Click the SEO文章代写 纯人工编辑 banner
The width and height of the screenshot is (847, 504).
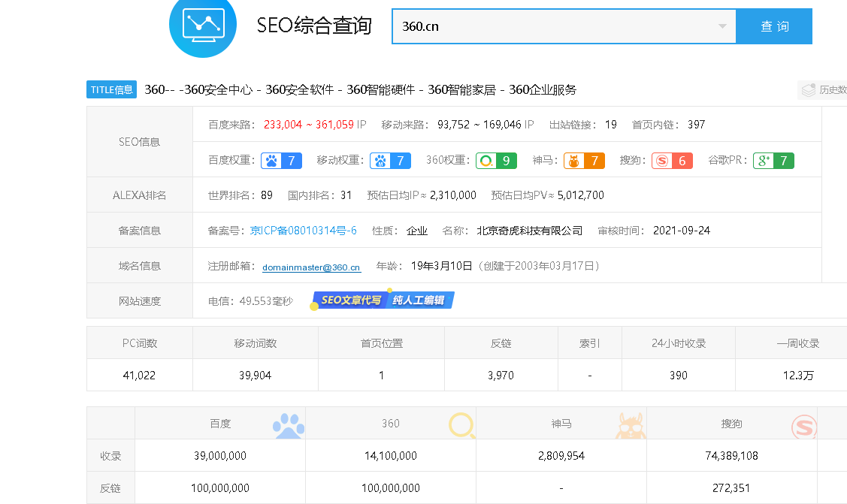pos(383,300)
